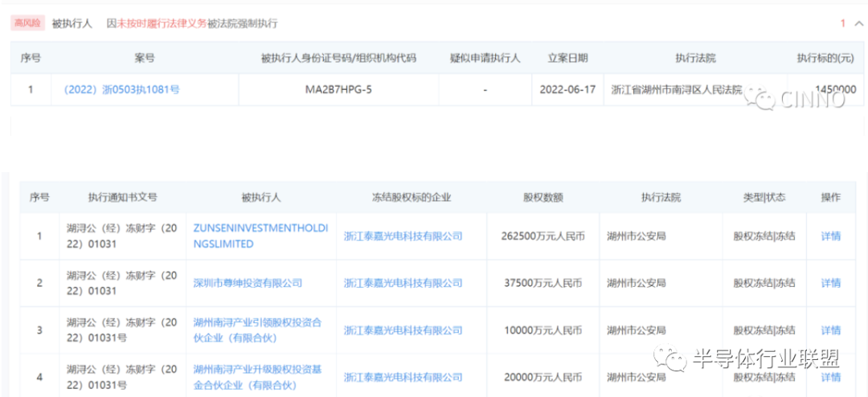Select the 20000万元人民币 equity amount
This screenshot has width=868, height=397.
[543, 377]
